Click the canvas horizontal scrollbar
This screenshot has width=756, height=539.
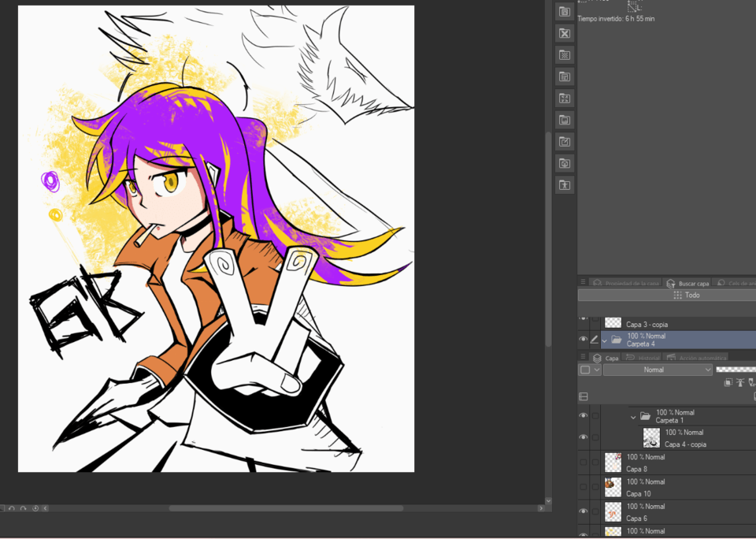coord(286,508)
